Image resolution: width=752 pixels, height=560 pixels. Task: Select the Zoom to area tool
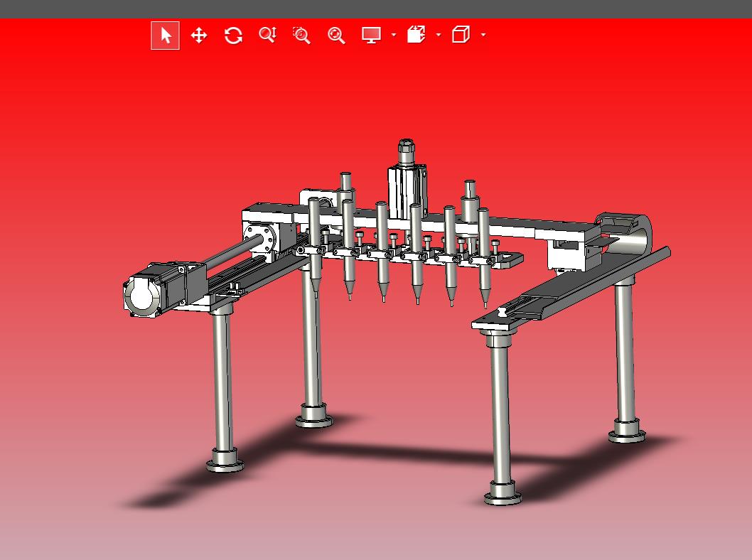pyautogui.click(x=301, y=36)
